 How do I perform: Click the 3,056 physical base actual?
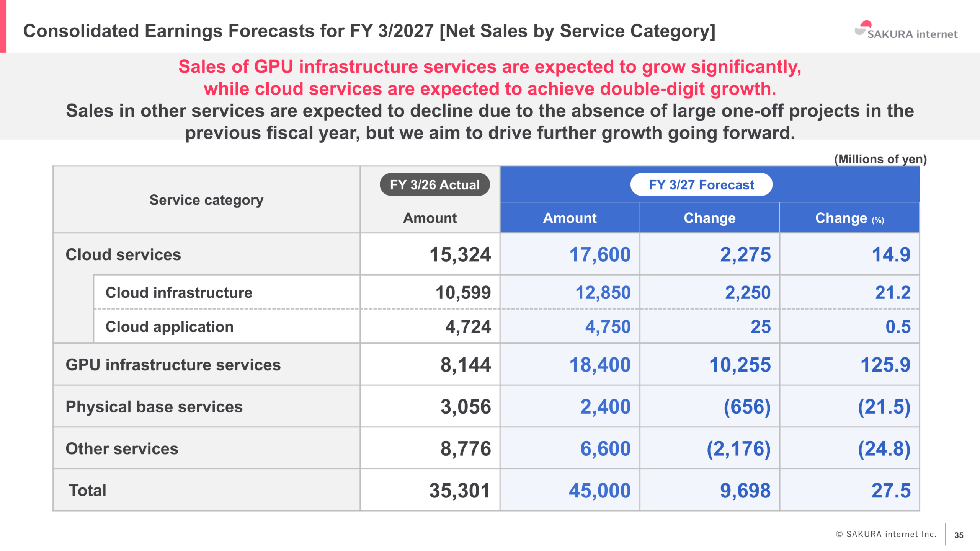tap(465, 407)
